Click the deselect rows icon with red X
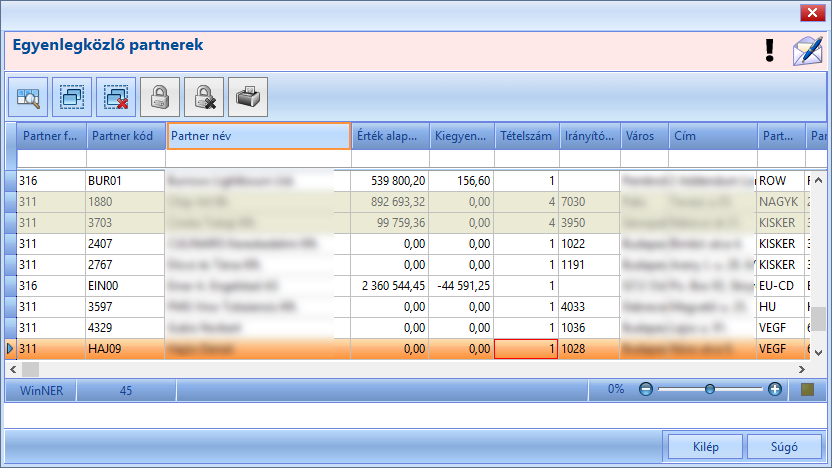This screenshot has width=832, height=468. click(x=116, y=97)
